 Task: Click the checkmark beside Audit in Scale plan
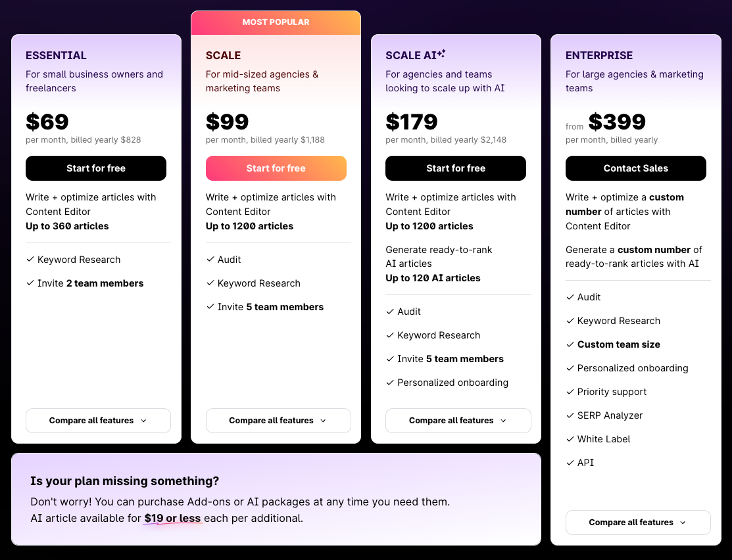tap(210, 260)
